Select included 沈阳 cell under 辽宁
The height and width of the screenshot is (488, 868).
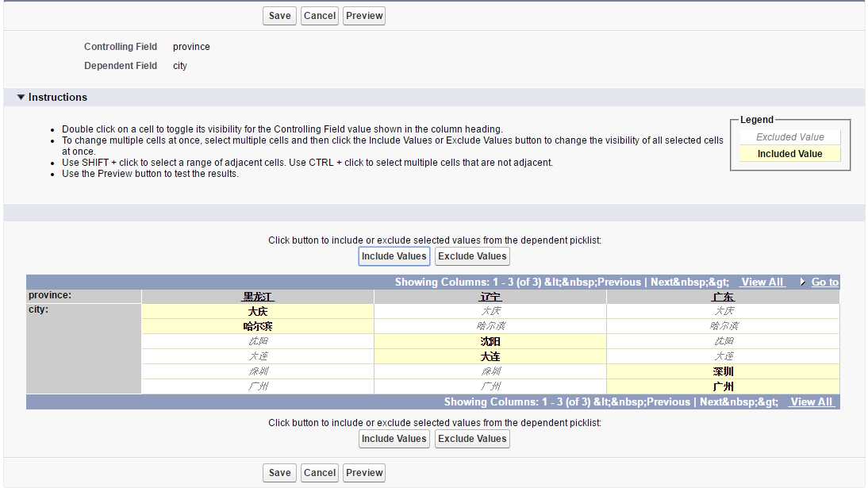[x=490, y=341]
